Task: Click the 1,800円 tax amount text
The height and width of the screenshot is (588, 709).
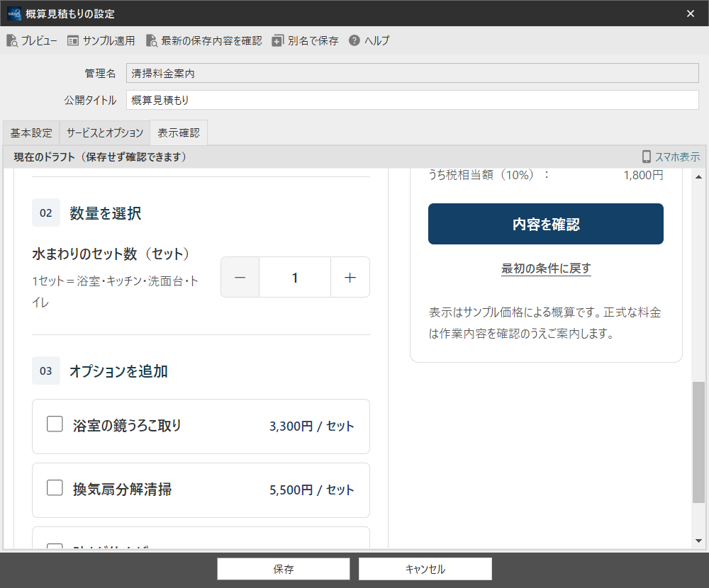Action: pos(644,175)
